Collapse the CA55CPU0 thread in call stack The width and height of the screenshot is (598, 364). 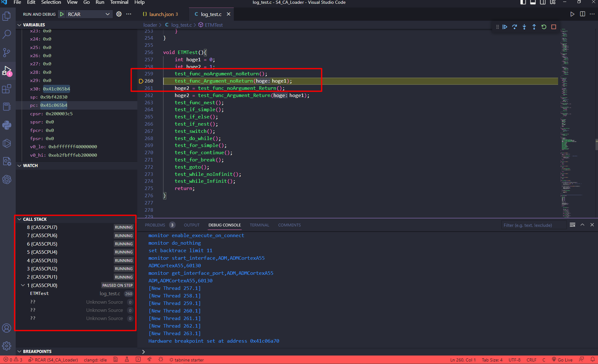coord(23,285)
